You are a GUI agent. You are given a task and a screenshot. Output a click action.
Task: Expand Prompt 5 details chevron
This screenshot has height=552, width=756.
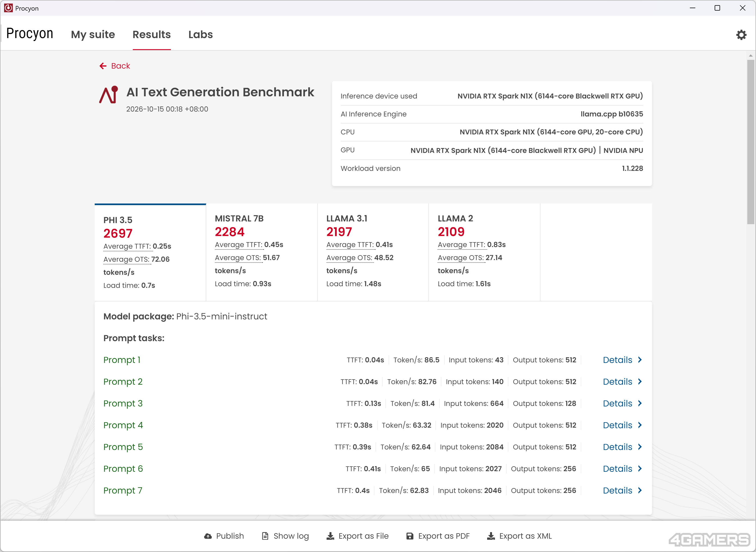(640, 447)
